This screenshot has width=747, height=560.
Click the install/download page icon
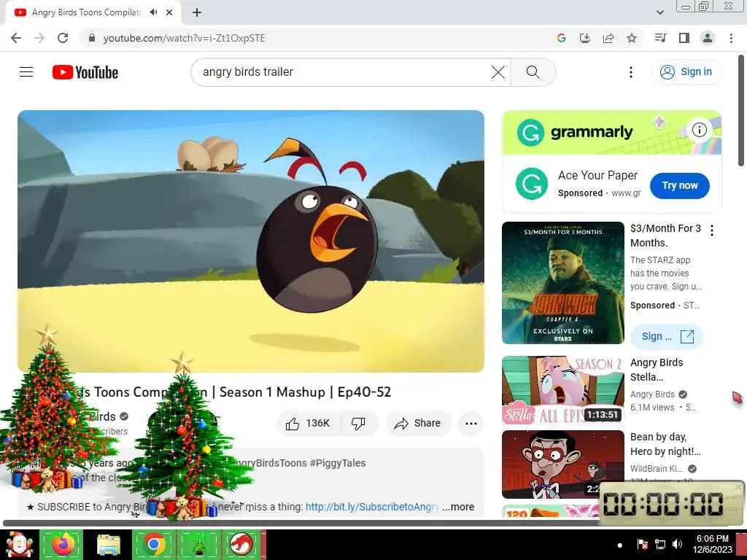pos(585,38)
